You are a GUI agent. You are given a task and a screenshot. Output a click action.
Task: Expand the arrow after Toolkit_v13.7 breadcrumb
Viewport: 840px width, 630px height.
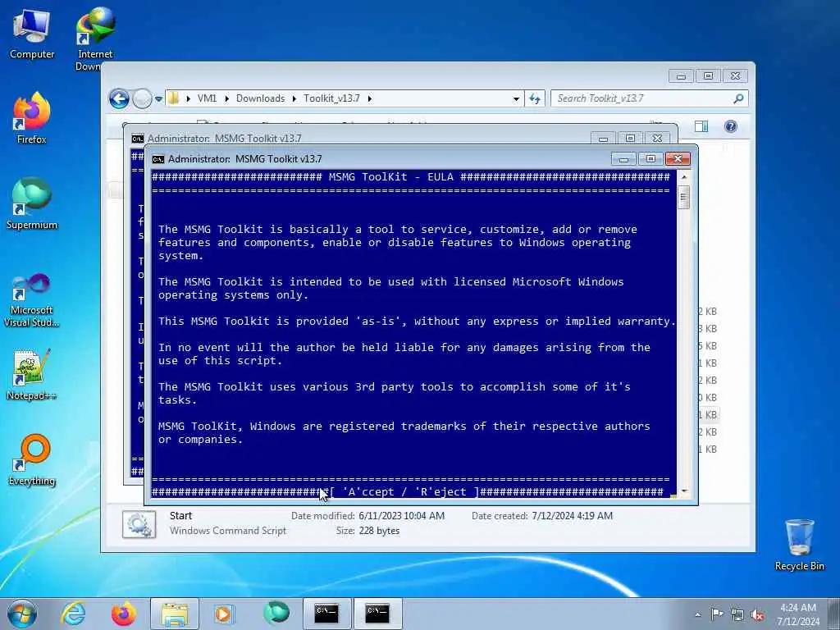click(370, 98)
